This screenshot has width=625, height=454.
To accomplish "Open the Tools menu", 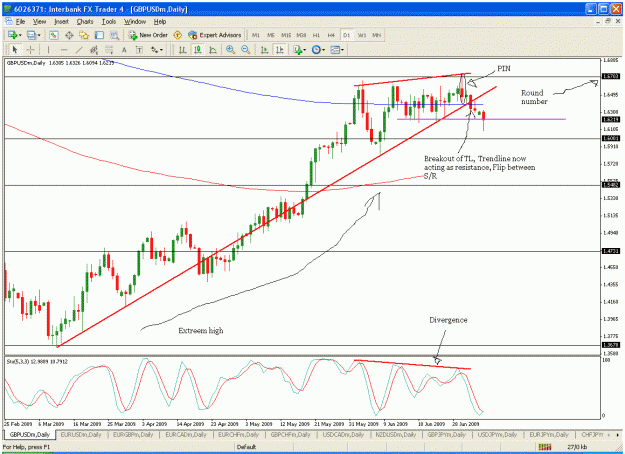I will 109,22.
